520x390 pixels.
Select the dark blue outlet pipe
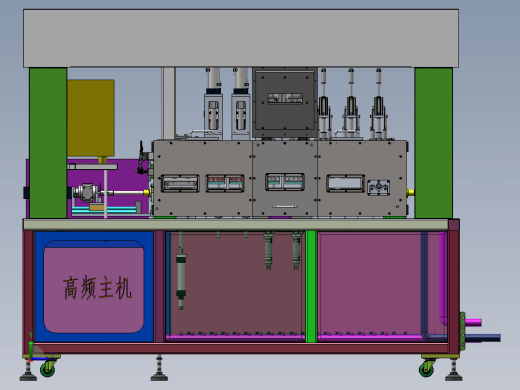click(483, 338)
